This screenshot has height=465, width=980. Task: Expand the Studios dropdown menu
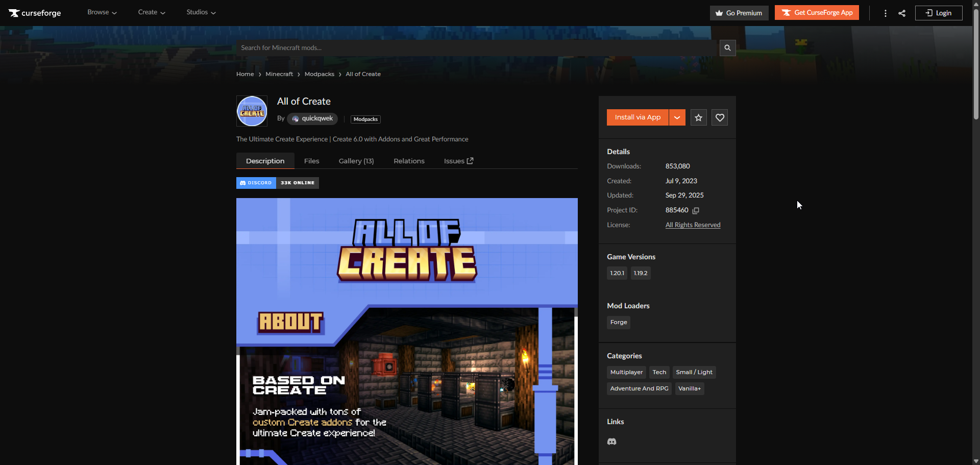tap(201, 12)
